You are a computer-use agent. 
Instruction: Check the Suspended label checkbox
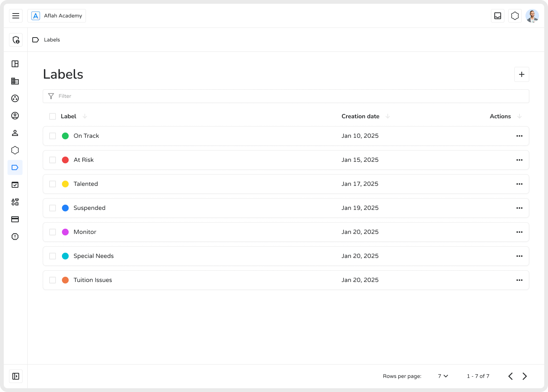pyautogui.click(x=53, y=208)
